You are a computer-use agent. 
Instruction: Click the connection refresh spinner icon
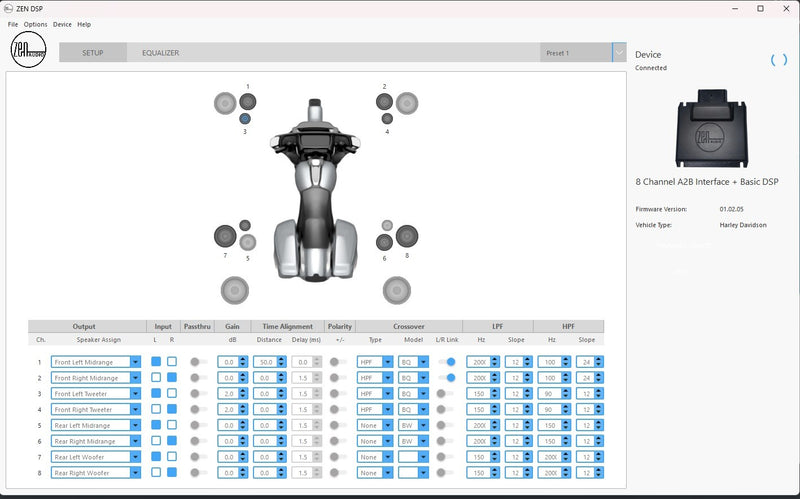coord(778,60)
